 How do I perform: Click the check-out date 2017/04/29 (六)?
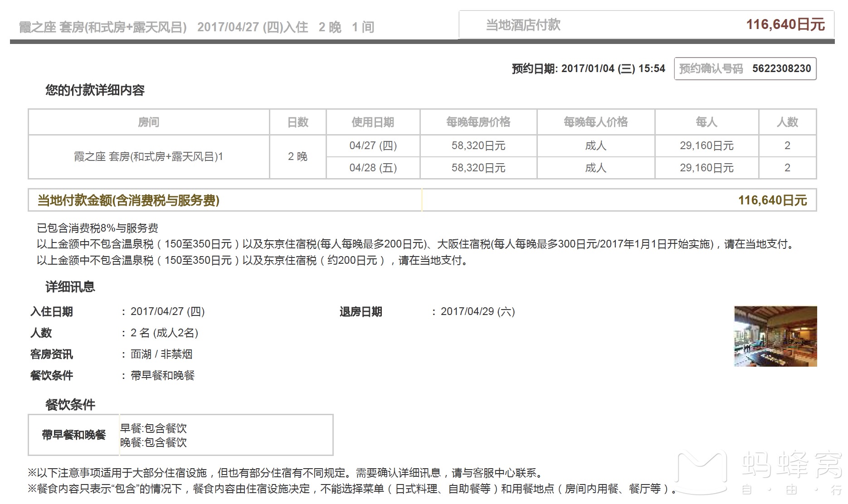pyautogui.click(x=478, y=311)
